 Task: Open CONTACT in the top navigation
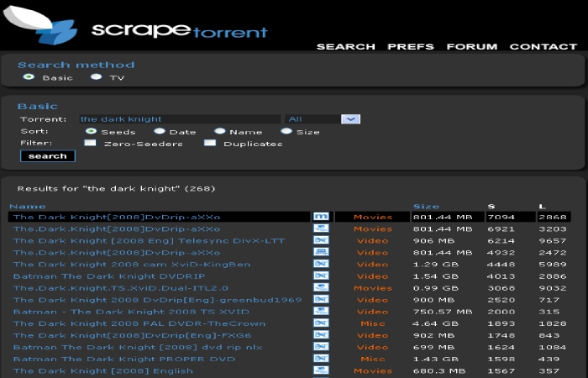pyautogui.click(x=543, y=47)
